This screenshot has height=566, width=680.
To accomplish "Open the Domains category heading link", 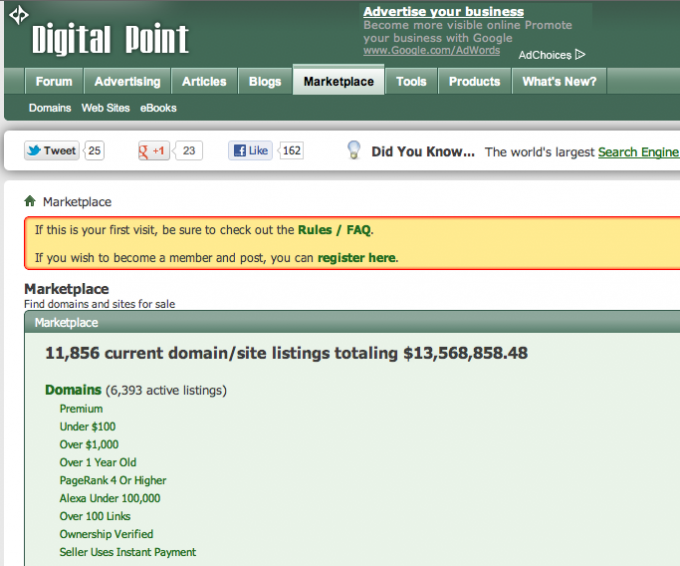I will [73, 390].
